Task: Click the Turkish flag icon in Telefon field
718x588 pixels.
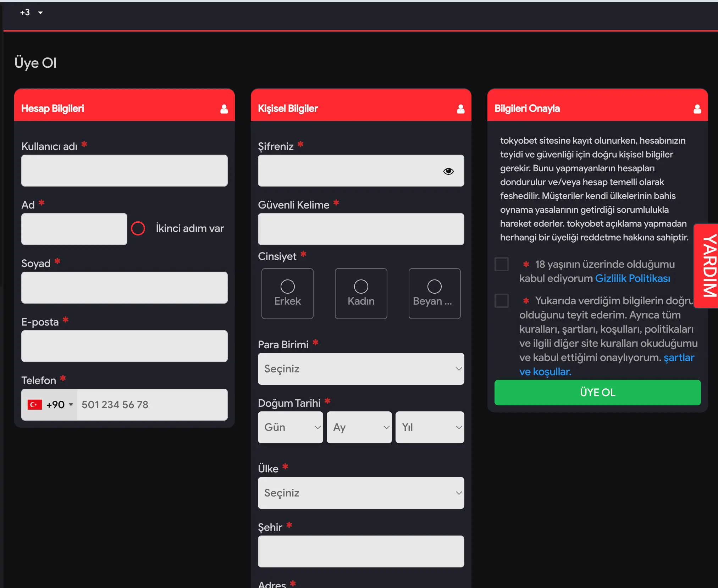Action: [x=35, y=405]
